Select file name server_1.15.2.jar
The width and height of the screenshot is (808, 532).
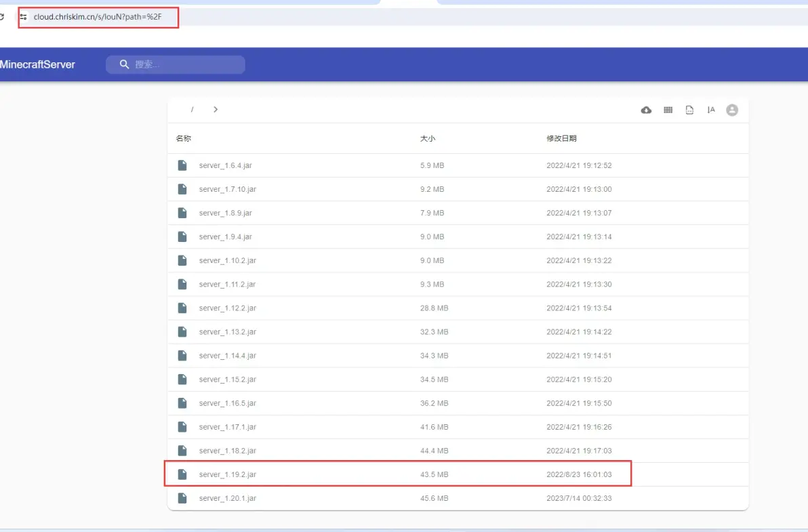click(227, 379)
